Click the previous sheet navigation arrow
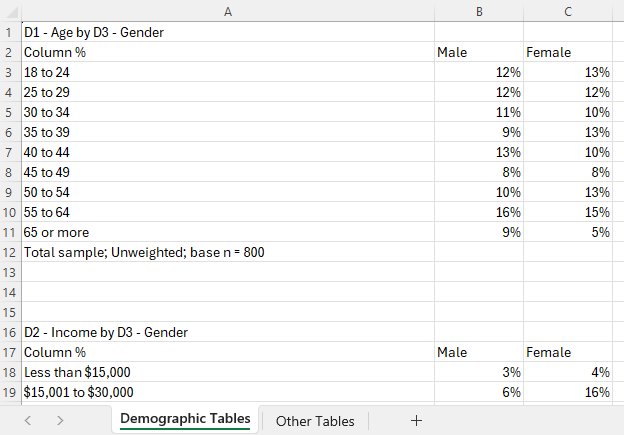 (x=27, y=420)
